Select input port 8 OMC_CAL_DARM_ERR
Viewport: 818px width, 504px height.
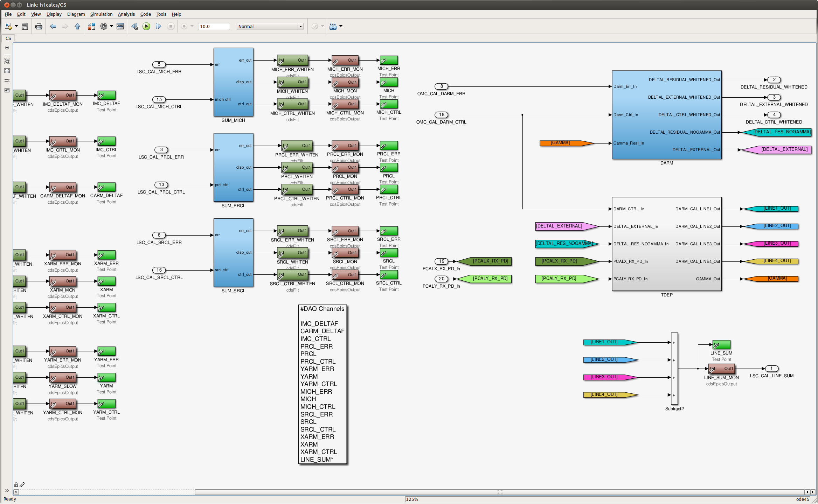click(441, 86)
